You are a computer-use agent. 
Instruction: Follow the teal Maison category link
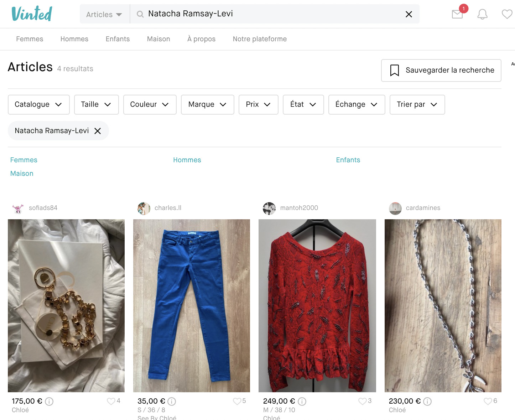click(22, 174)
